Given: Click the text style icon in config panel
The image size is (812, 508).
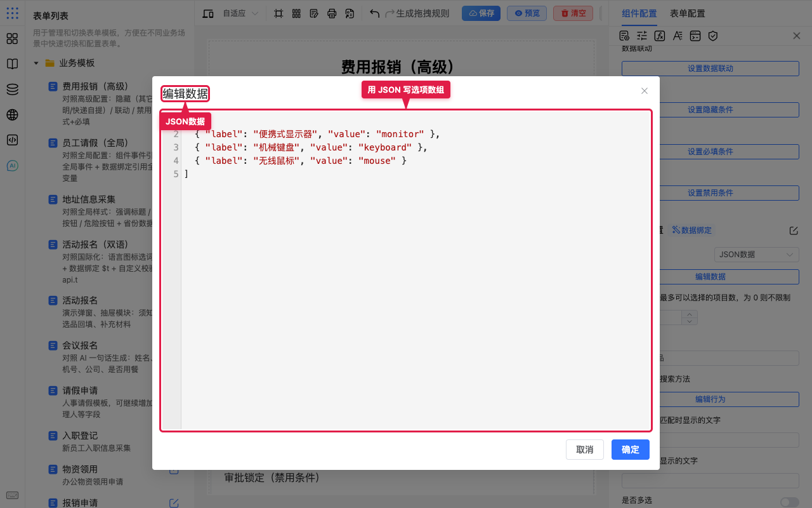Looking at the screenshot, I should tap(678, 36).
